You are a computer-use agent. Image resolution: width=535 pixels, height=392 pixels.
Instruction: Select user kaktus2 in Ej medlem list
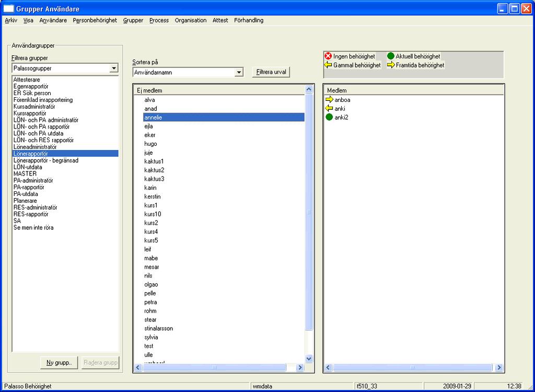pyautogui.click(x=224, y=170)
